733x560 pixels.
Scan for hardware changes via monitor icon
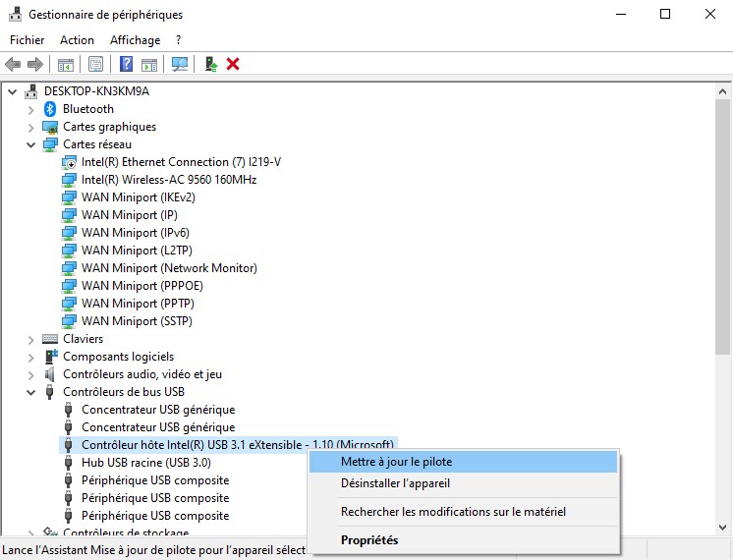point(179,64)
